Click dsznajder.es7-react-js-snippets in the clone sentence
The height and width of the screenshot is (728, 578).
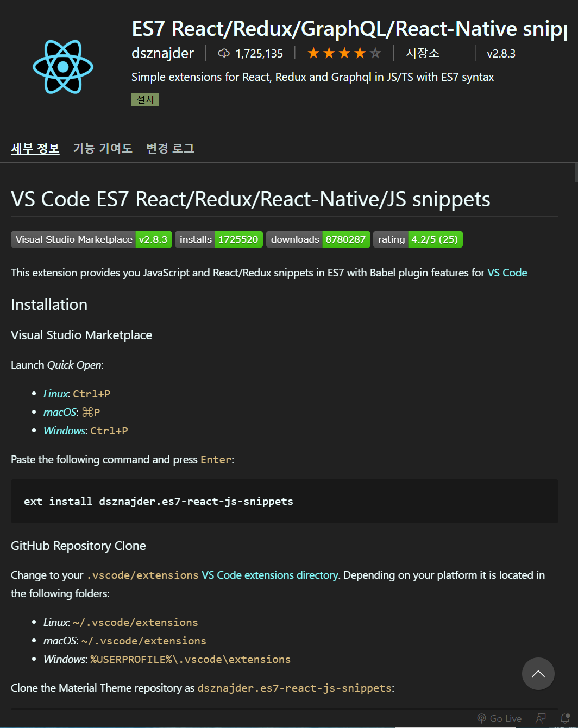[x=294, y=688]
